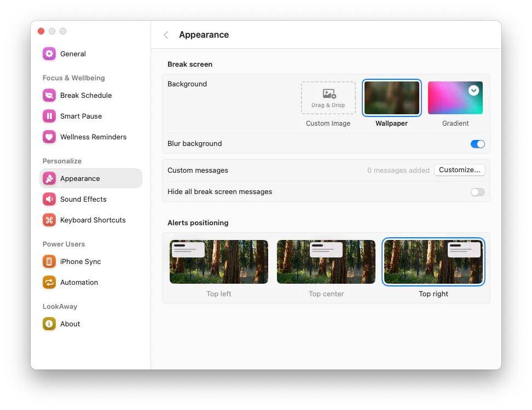Screen dimensions: 532x410
Task: Click the General gear icon in sidebar
Action: [x=49, y=54]
